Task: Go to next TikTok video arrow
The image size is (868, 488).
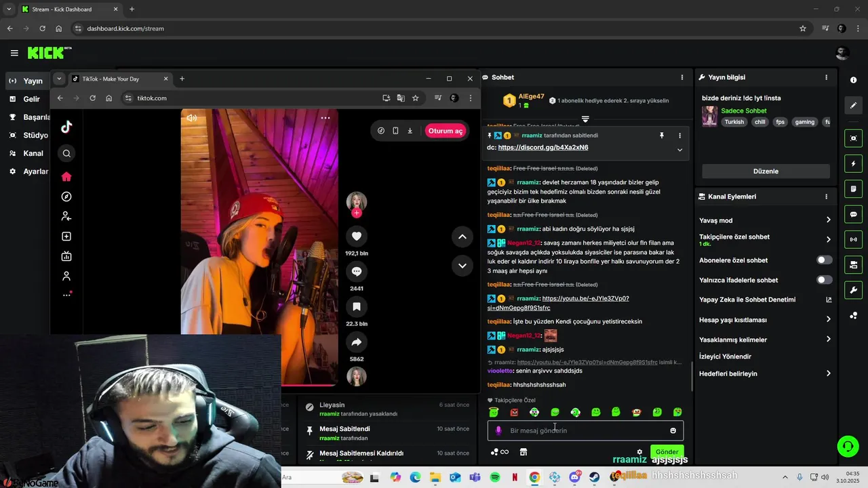Action: (x=462, y=265)
